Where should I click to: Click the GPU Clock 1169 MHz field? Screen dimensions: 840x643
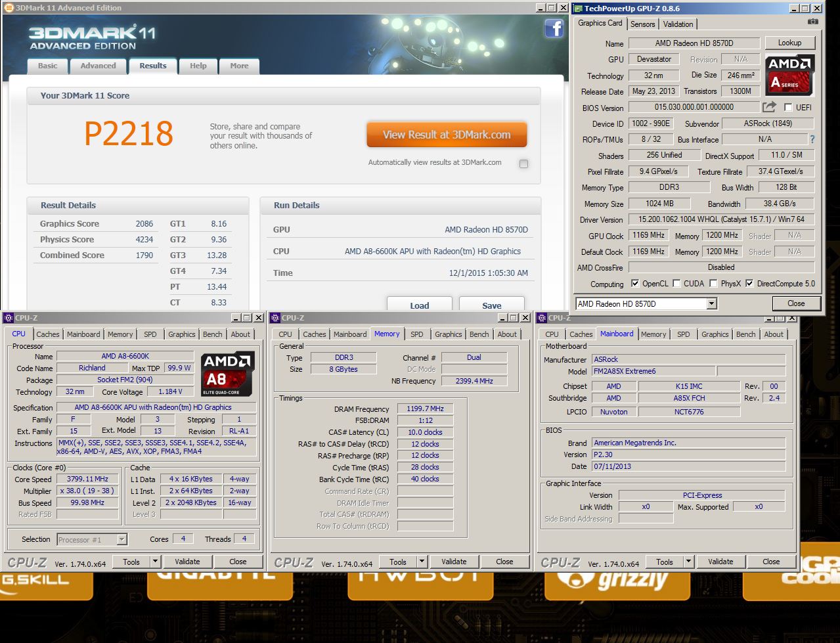pyautogui.click(x=648, y=235)
